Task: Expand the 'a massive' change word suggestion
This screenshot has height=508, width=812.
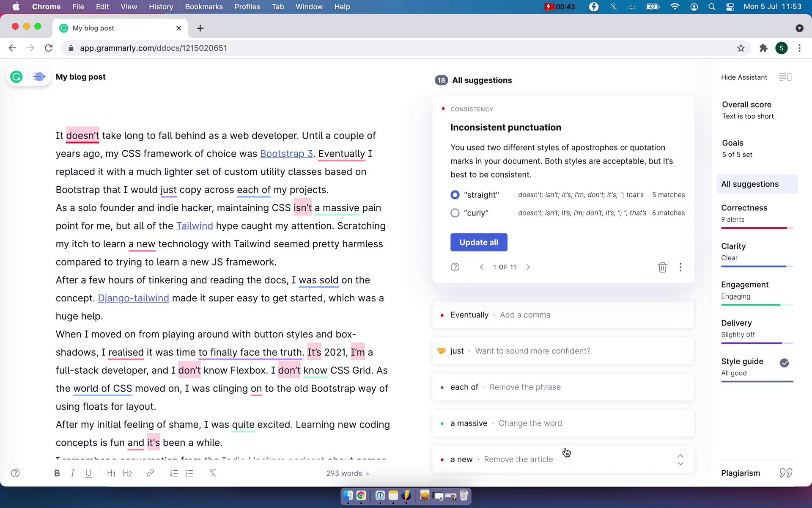Action: pyautogui.click(x=563, y=423)
